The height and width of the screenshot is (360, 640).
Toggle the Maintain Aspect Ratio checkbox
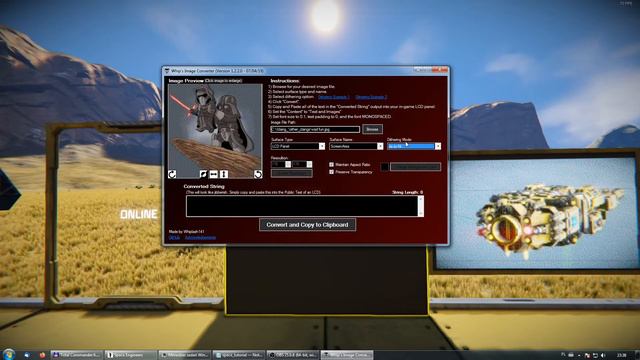(x=331, y=164)
